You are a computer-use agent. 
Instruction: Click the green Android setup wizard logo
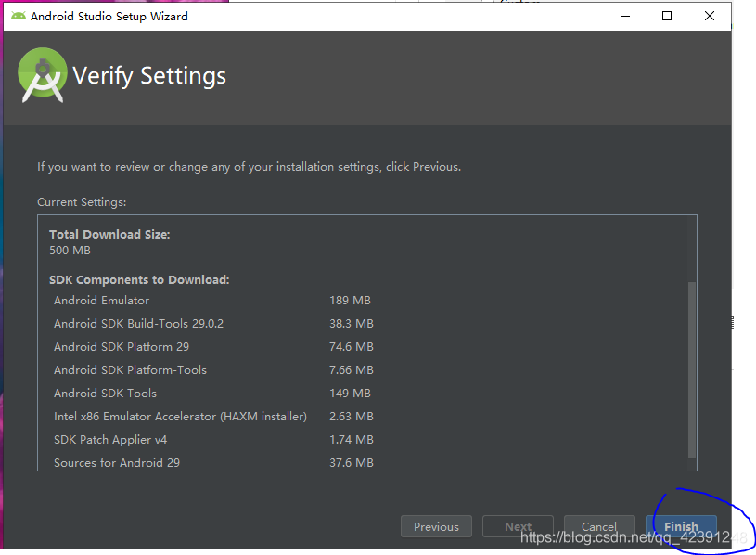pyautogui.click(x=41, y=75)
